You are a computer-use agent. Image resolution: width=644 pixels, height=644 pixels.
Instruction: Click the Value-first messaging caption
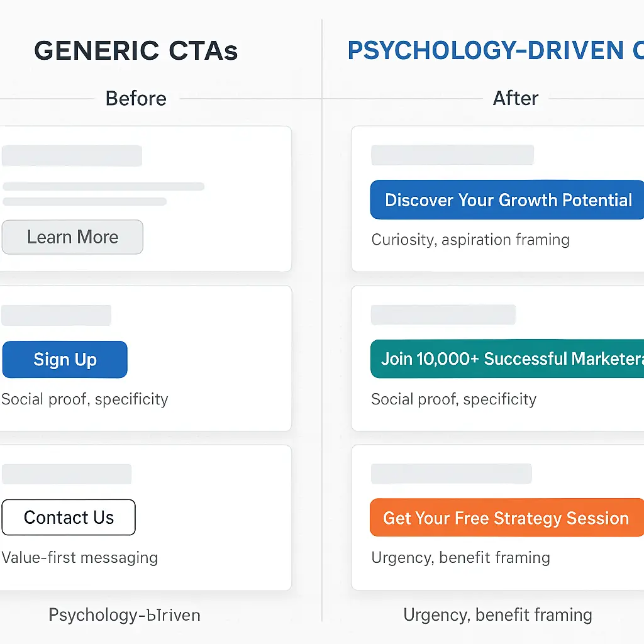80,558
